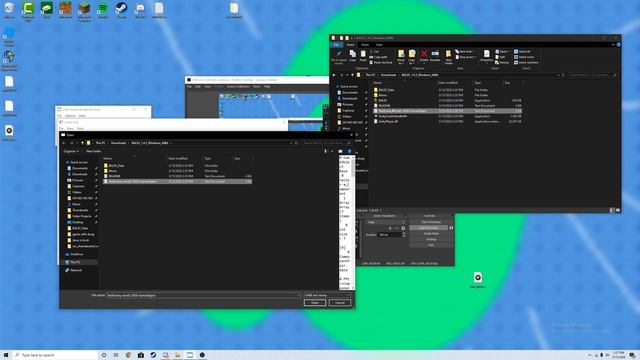The image size is (640, 360).
Task: Switch to the Home tab in File Explorer
Action: tap(351, 44)
